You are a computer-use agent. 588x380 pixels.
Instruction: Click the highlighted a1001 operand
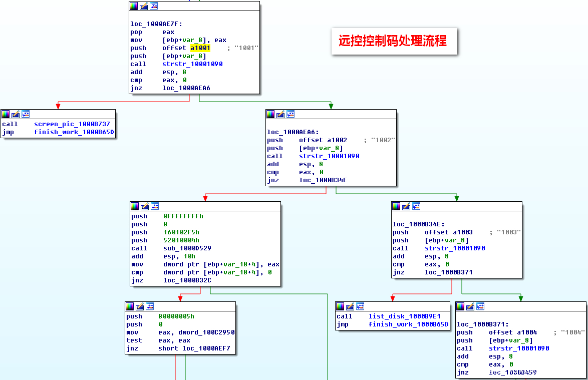tap(200, 48)
